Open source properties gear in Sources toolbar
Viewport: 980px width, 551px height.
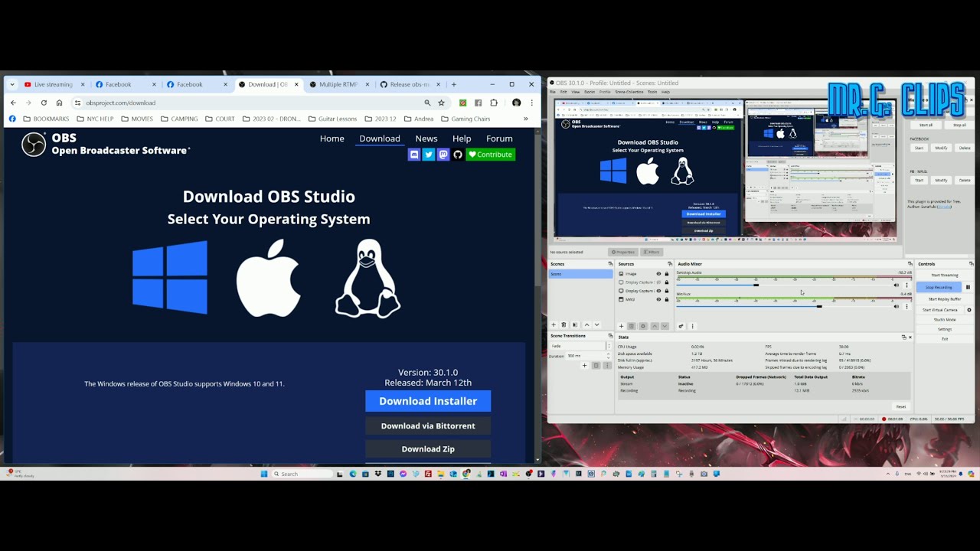point(643,326)
